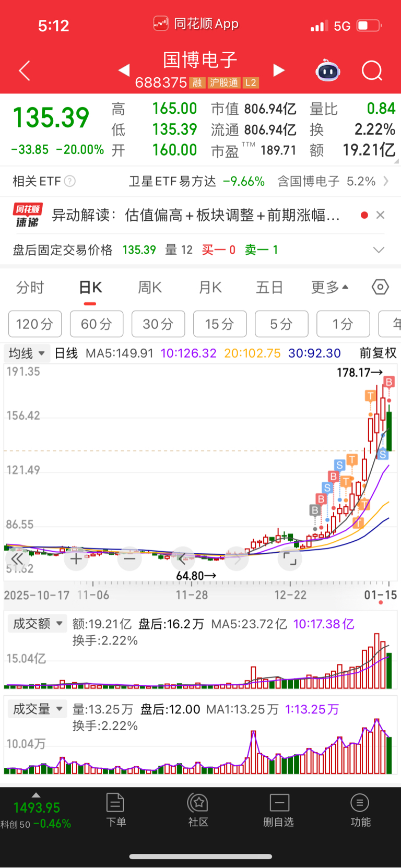Select 1分 period button
Image resolution: width=401 pixels, height=868 pixels.
point(343,324)
